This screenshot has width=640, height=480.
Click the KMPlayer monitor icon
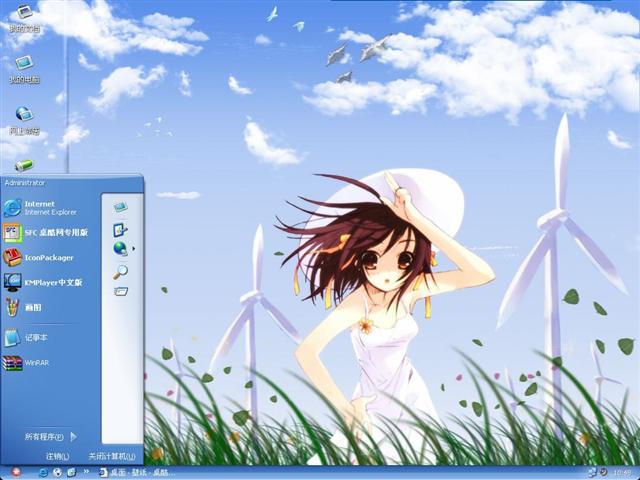(12, 282)
